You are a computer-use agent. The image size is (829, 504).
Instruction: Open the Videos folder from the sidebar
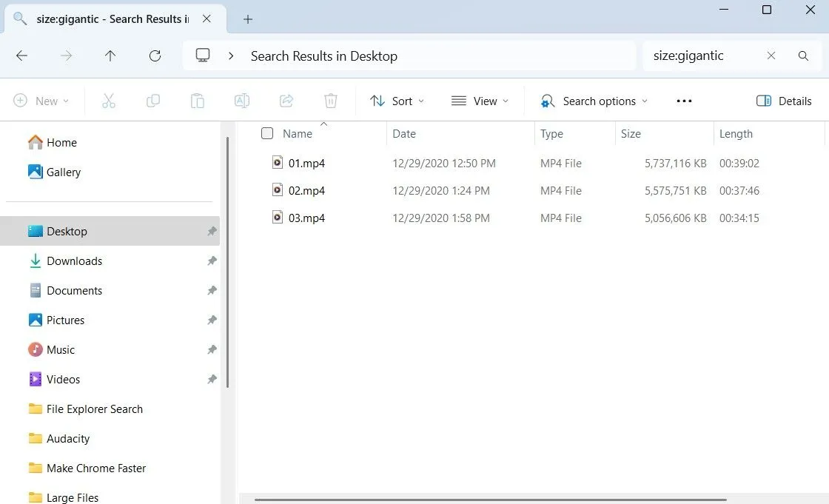click(x=63, y=379)
